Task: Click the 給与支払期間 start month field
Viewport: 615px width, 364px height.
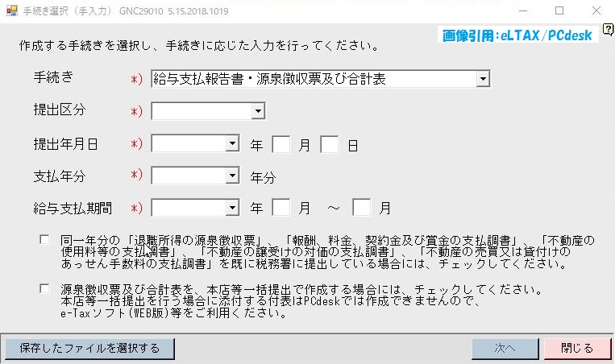Action: coord(281,207)
